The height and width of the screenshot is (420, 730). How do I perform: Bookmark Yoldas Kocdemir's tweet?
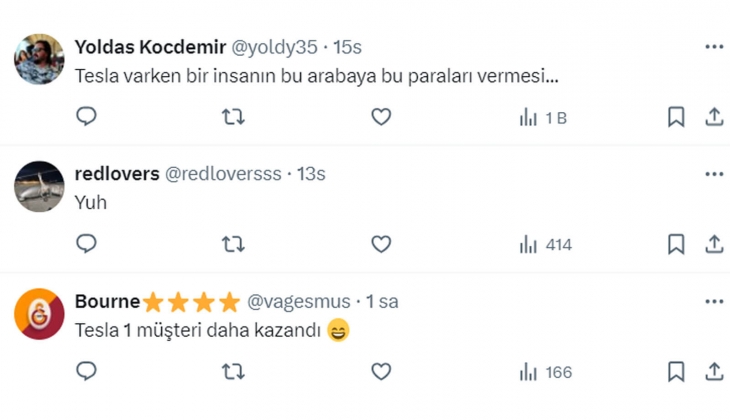pos(676,117)
